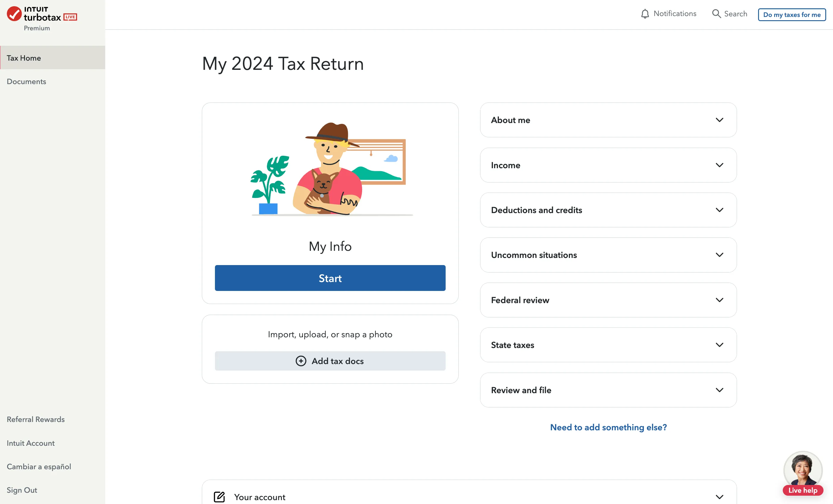The width and height of the screenshot is (833, 504).
Task: Click the Search magnifying glass icon
Action: [x=716, y=14]
